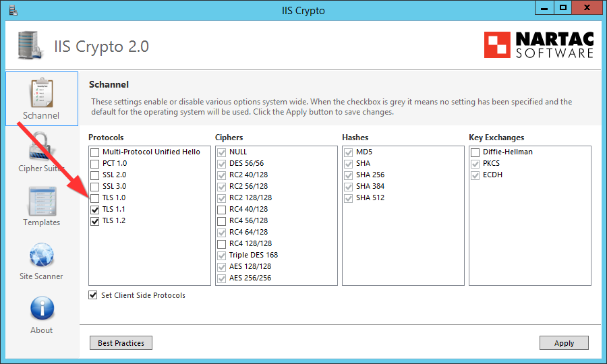Toggle the RC2 40/128 cipher checkbox
Image resolution: width=607 pixels, height=364 pixels.
pyautogui.click(x=221, y=175)
